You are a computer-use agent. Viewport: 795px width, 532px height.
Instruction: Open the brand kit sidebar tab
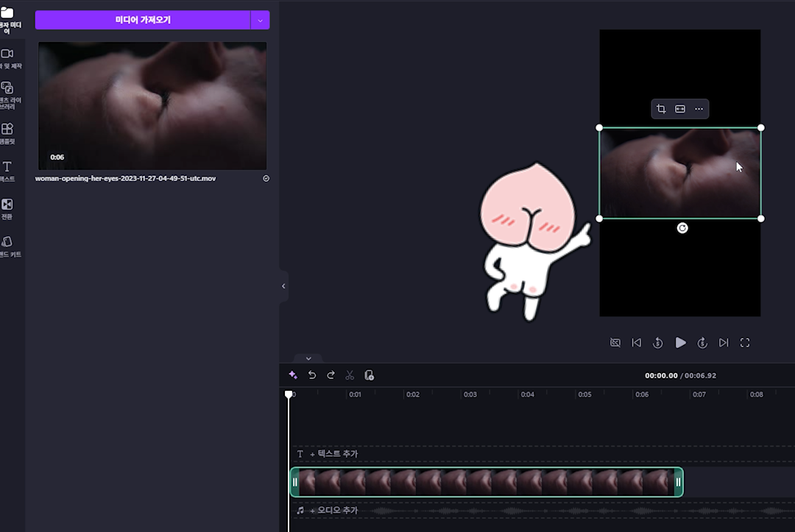click(x=9, y=247)
